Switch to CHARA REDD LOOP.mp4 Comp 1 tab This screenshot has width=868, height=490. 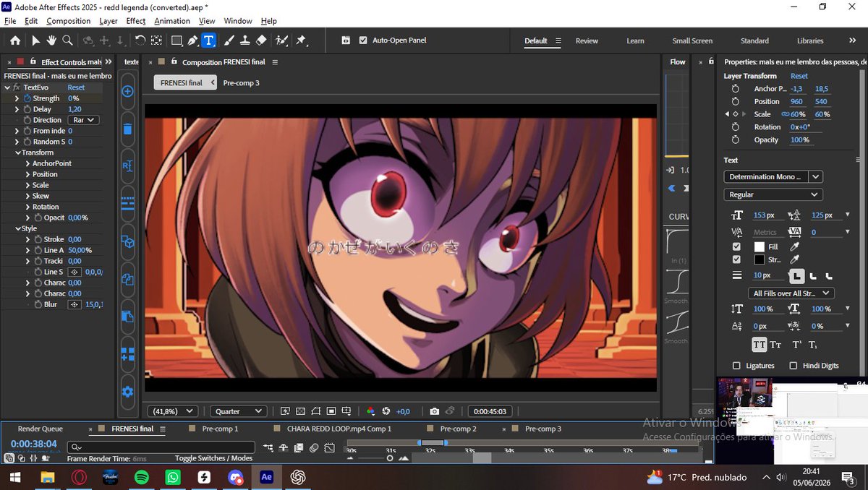point(339,429)
